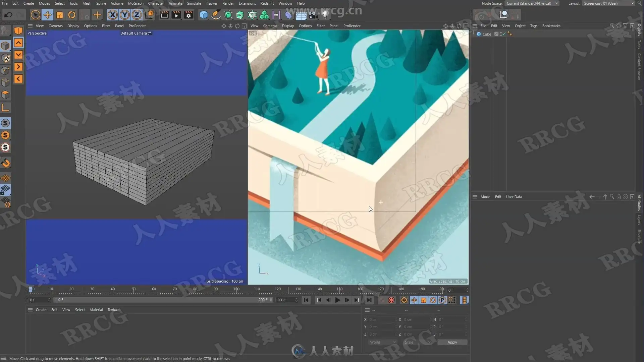The width and height of the screenshot is (644, 362).
Task: Open Edit Render Settings icon
Action: 189,15
